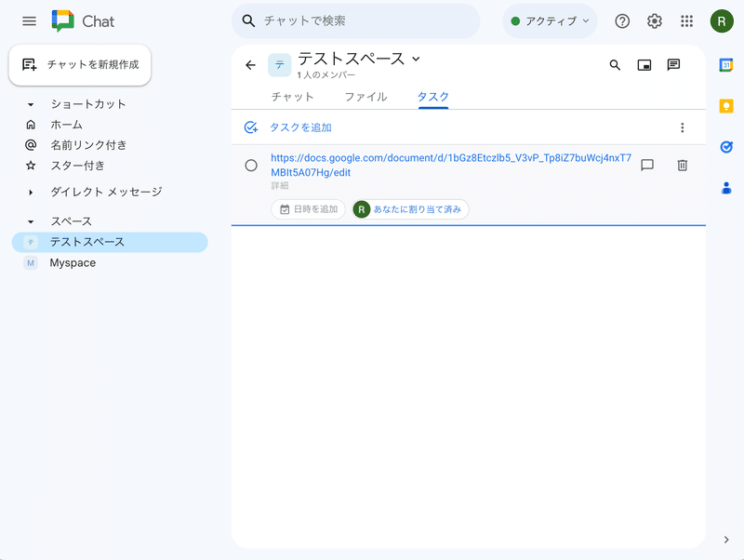Click the 詳細 details field of task
The width and height of the screenshot is (744, 560).
pos(280,185)
